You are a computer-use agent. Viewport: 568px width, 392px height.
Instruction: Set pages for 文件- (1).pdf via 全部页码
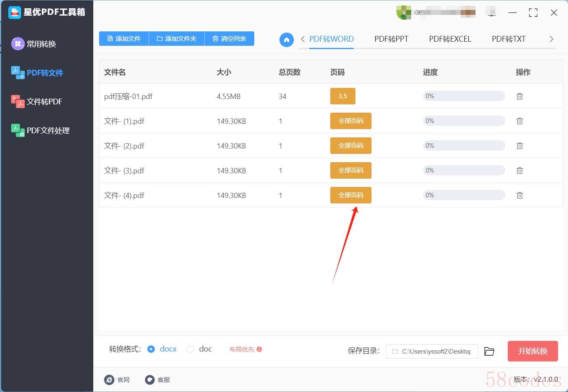coord(351,121)
